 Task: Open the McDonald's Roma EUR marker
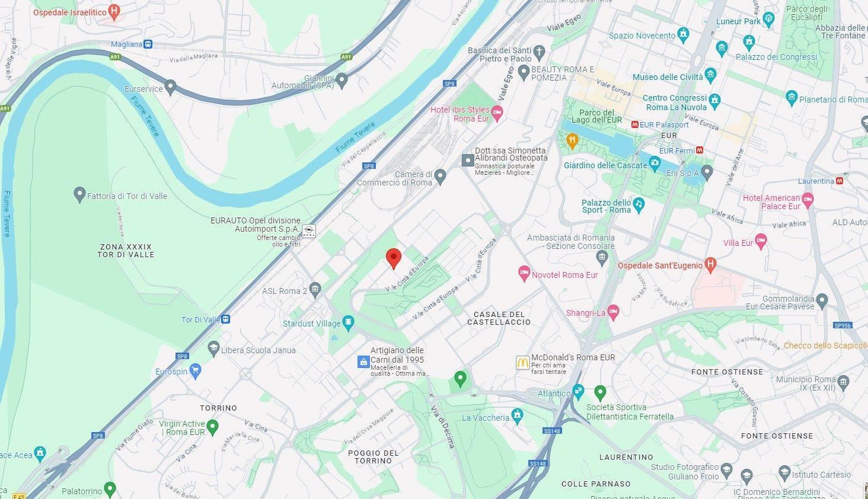[522, 362]
